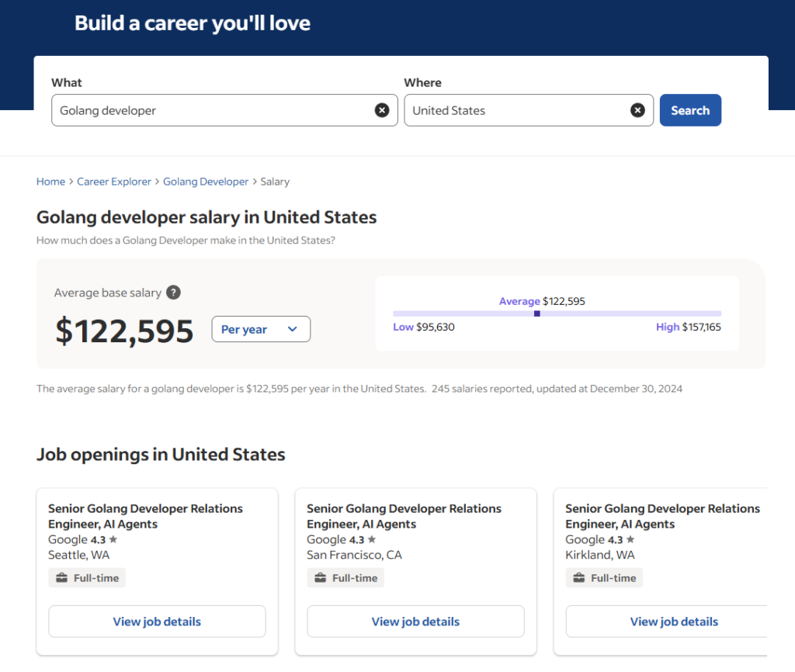
Task: Go to Home breadcrumb link
Action: tap(50, 182)
